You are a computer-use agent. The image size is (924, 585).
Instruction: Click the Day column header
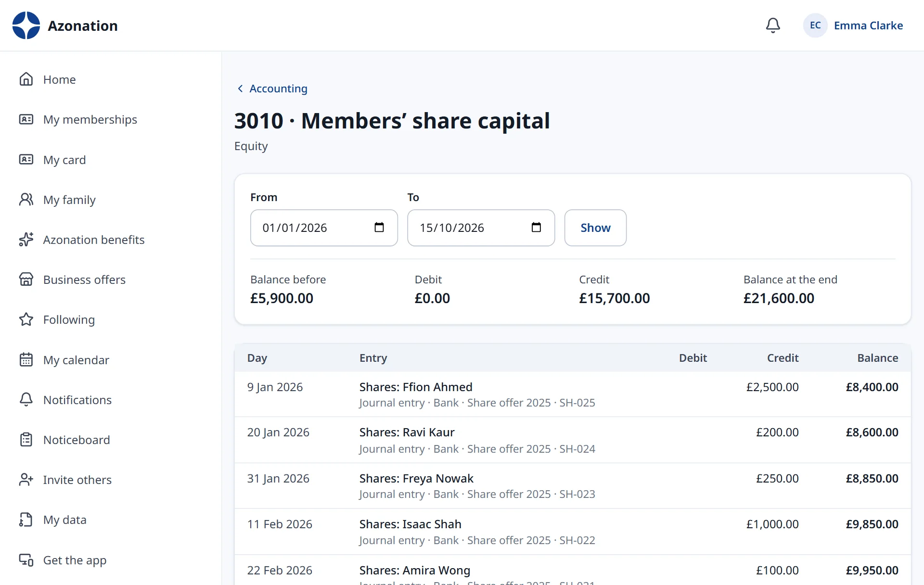[257, 358]
